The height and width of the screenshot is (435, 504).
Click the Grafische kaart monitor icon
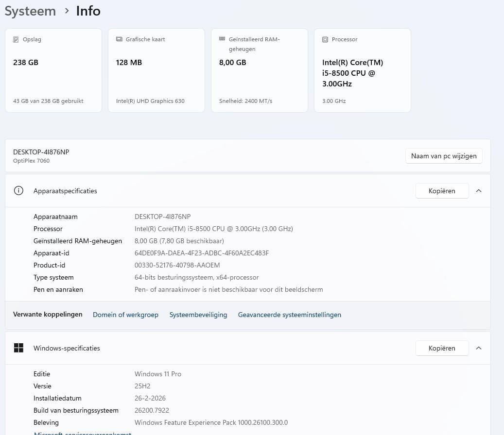click(119, 39)
